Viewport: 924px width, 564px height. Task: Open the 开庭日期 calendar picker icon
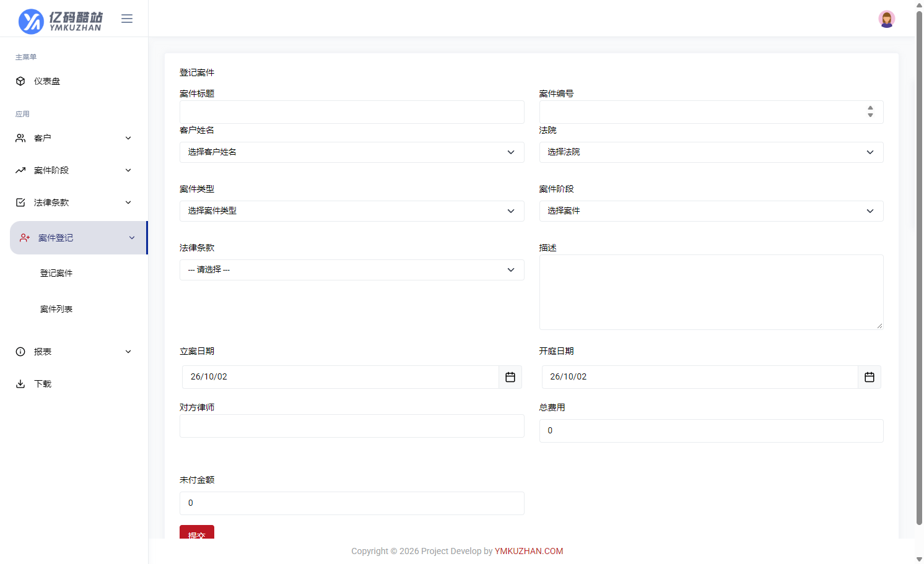870,377
